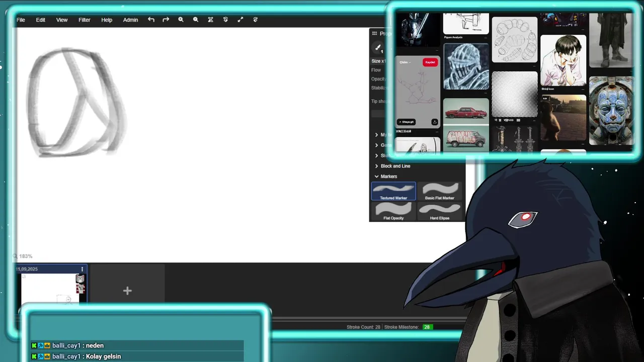Click the flip canvas icon in toolbar
The height and width of the screenshot is (362, 644).
[x=210, y=20]
